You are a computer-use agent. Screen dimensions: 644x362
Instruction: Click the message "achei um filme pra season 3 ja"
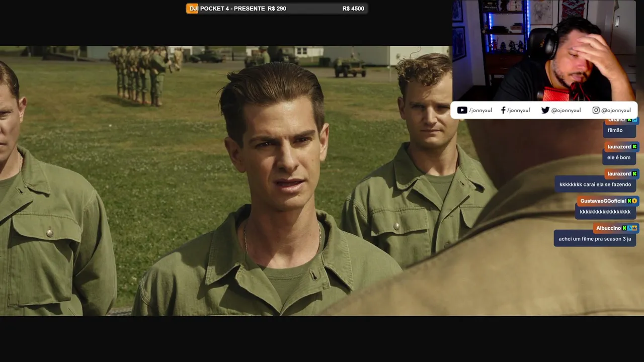click(595, 239)
